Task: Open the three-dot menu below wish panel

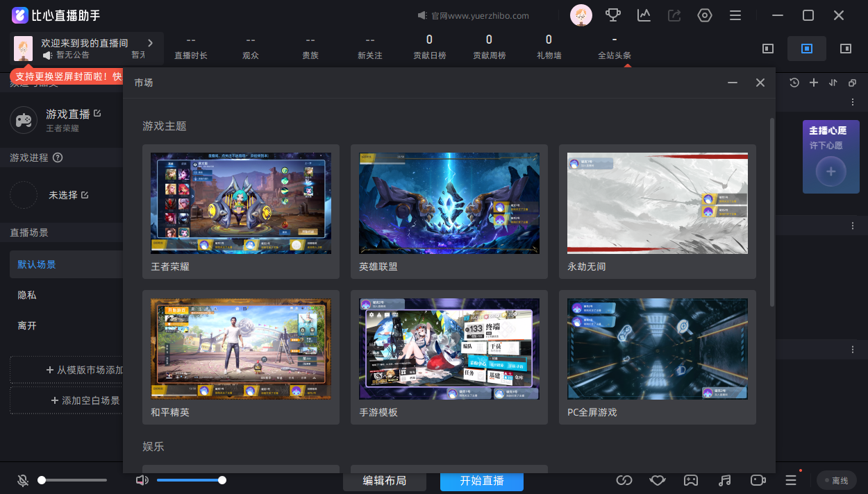Action: [853, 226]
